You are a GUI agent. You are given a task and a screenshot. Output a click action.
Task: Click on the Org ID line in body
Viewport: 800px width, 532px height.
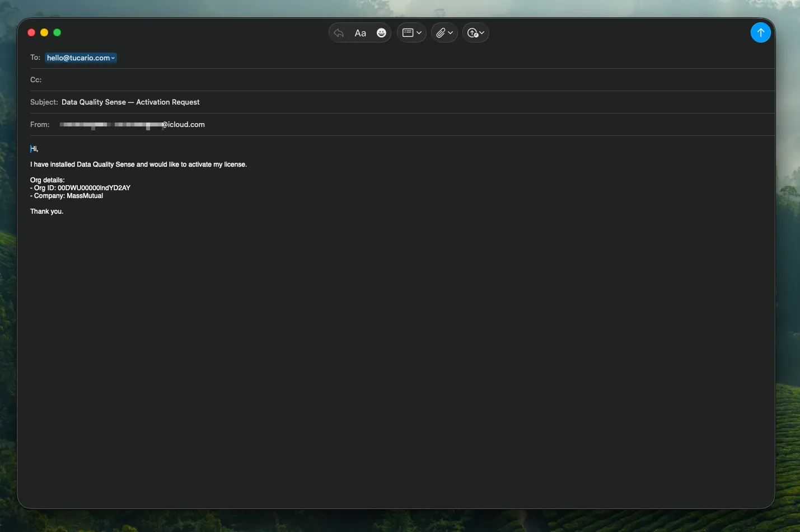coord(82,188)
